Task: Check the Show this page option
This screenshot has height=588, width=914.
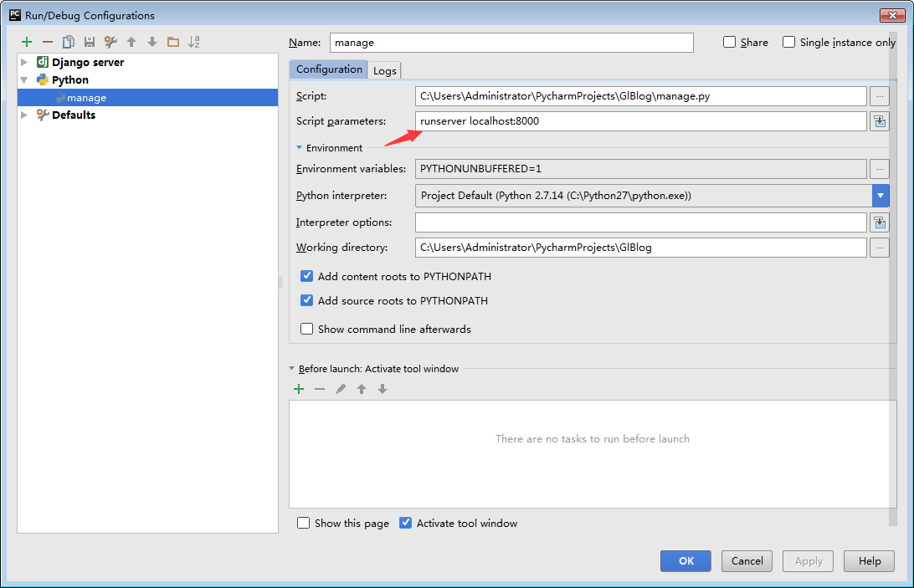Action: point(303,524)
